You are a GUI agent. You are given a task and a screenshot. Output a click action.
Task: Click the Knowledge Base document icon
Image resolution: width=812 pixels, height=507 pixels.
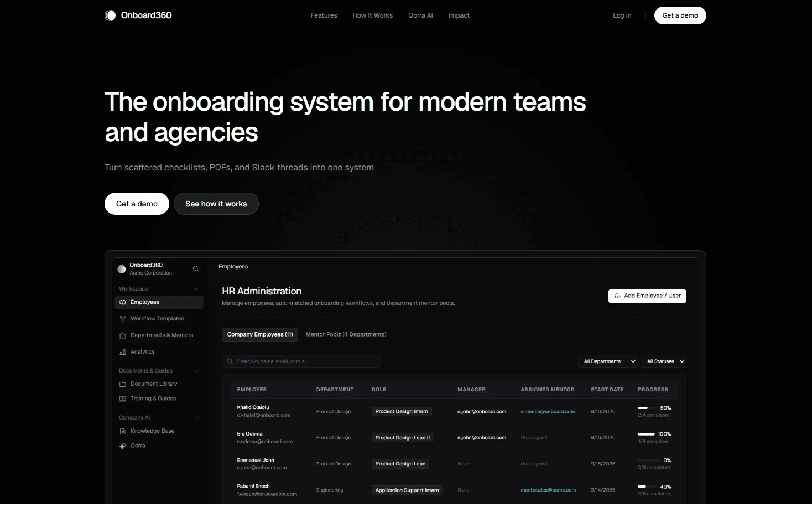(x=123, y=431)
